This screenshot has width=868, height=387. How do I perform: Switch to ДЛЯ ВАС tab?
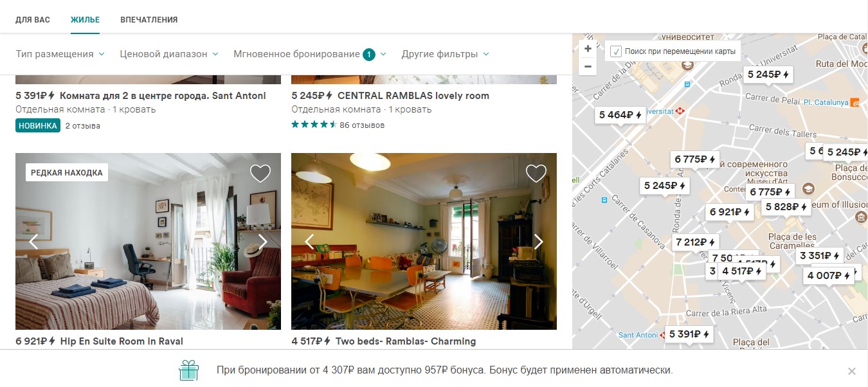click(33, 20)
